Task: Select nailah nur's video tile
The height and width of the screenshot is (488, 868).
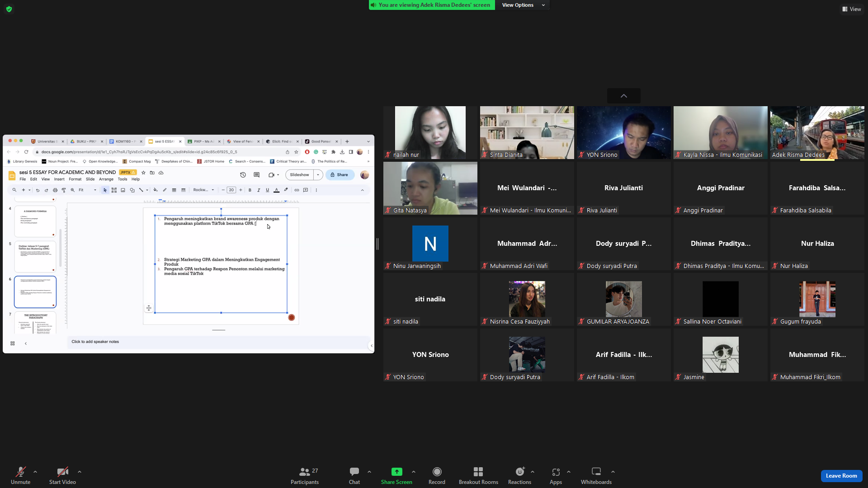Action: point(430,132)
